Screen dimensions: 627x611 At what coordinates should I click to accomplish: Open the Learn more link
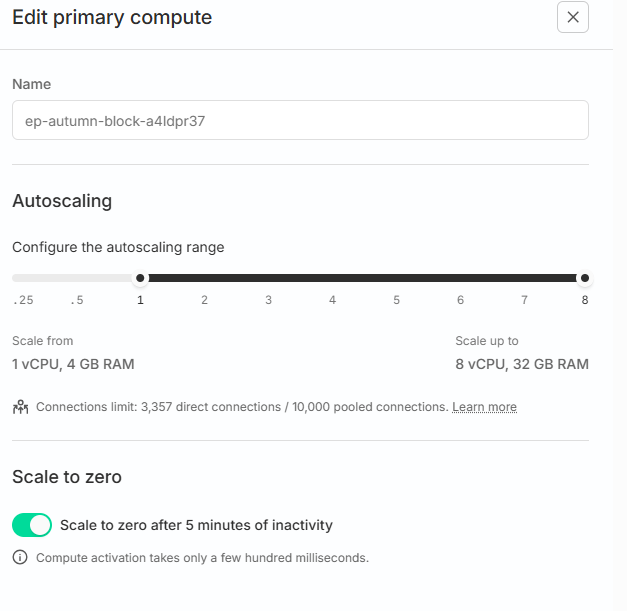pyautogui.click(x=484, y=407)
